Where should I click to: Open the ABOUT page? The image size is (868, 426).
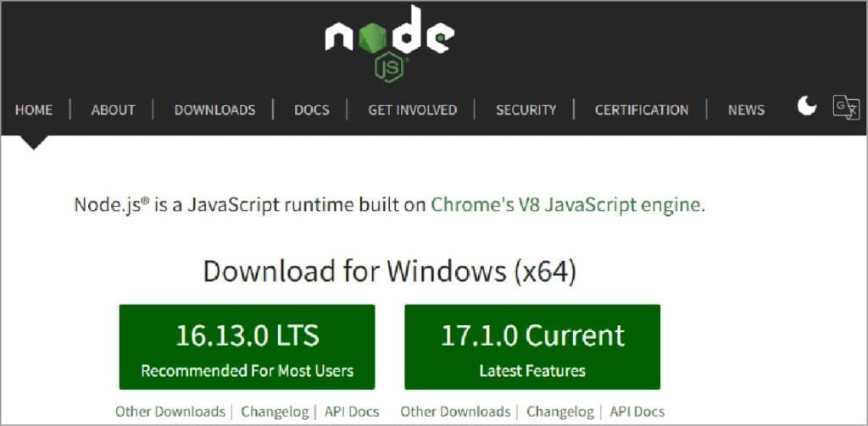click(x=113, y=110)
